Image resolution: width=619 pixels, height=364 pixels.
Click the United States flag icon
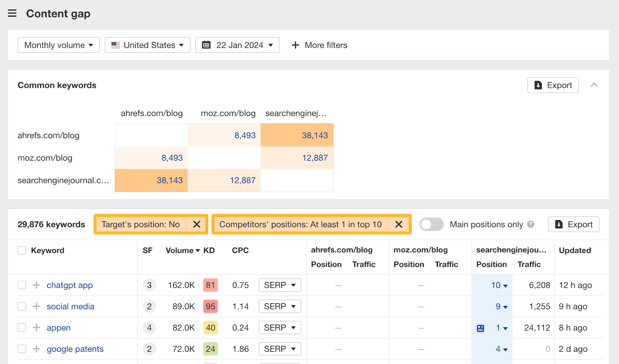pyautogui.click(x=115, y=45)
